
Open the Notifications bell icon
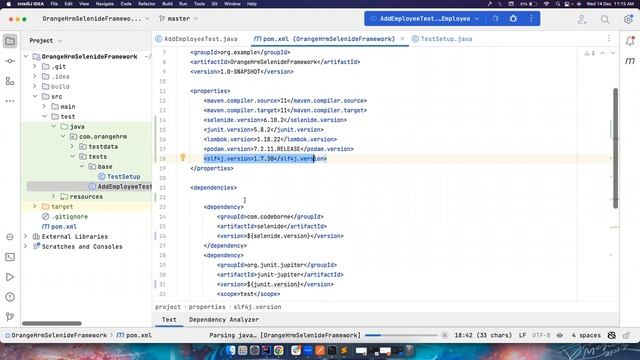(x=630, y=41)
